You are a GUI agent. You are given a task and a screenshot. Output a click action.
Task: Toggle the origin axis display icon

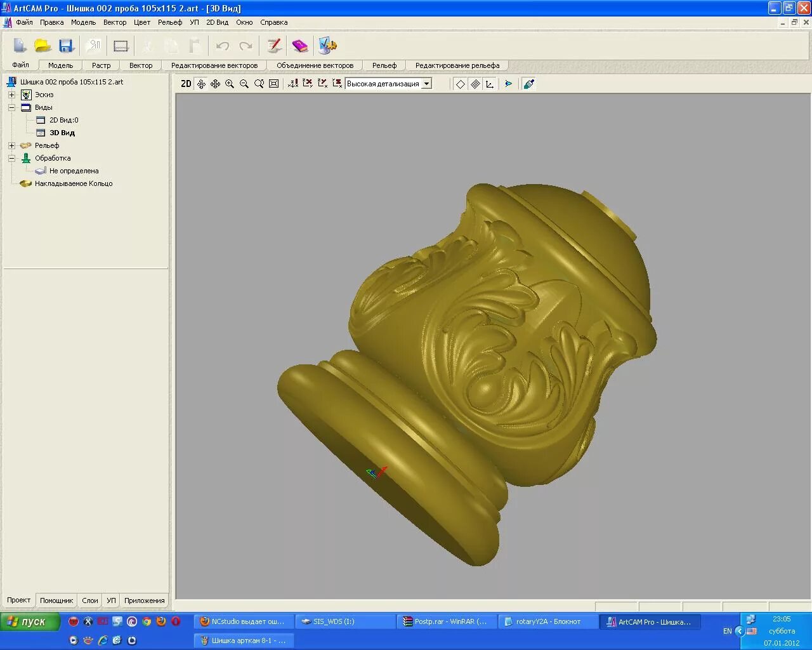coord(293,84)
